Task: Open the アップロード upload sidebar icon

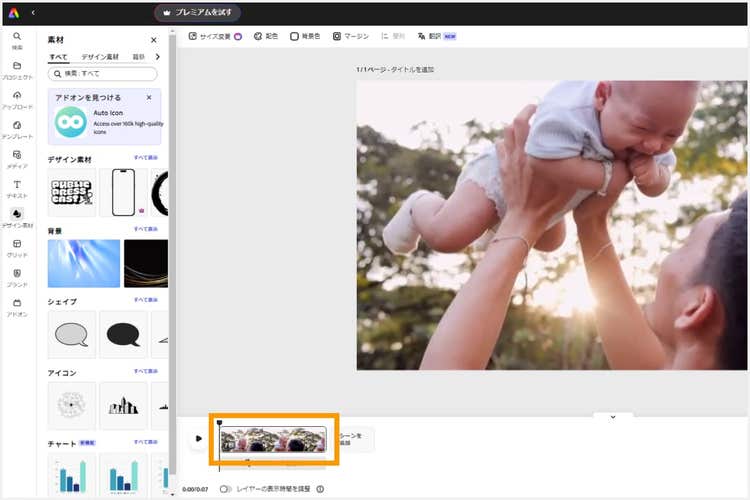Action: (x=17, y=100)
